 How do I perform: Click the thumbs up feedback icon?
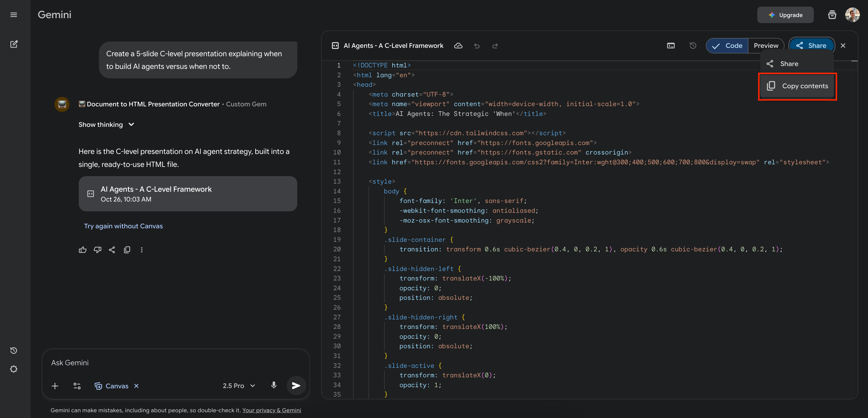tap(82, 250)
